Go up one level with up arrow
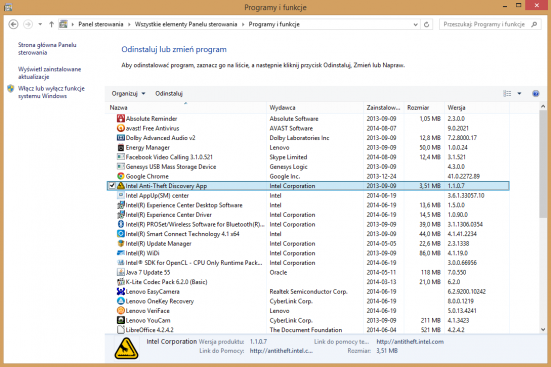Image resolution: width=551 pixels, height=367 pixels. pyautogui.click(x=51, y=24)
